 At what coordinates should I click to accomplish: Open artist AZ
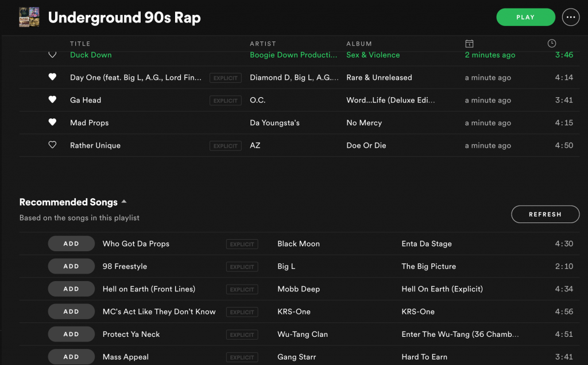(x=255, y=145)
